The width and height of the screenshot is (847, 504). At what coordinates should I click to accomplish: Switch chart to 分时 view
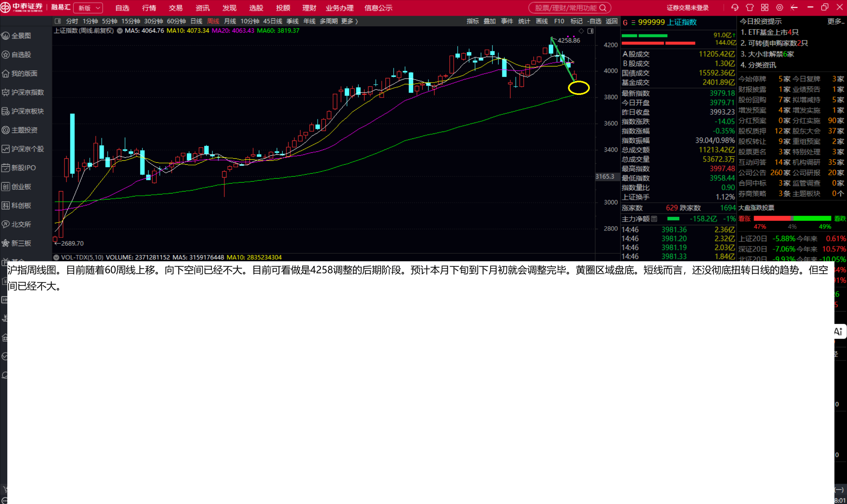coord(72,21)
